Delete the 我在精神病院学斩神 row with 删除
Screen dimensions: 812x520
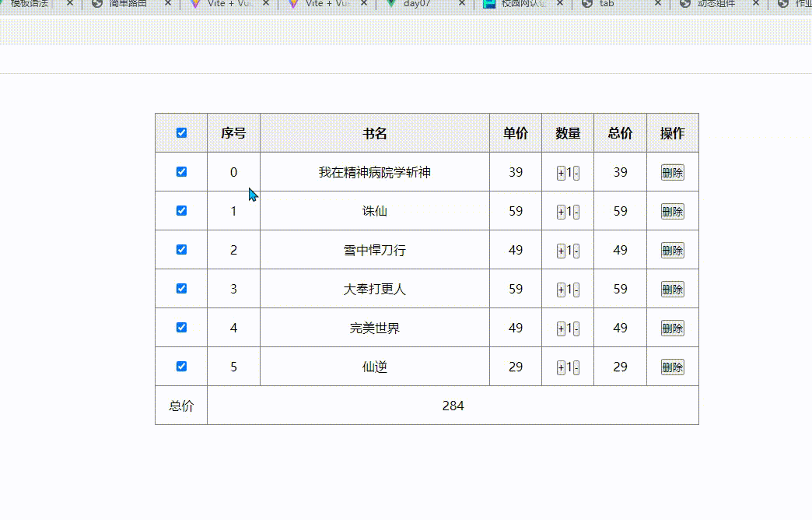[672, 173]
